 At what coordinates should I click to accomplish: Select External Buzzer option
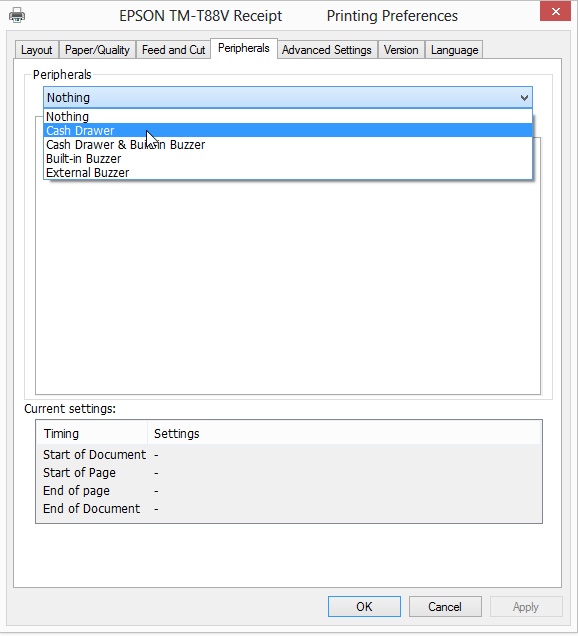click(x=288, y=173)
